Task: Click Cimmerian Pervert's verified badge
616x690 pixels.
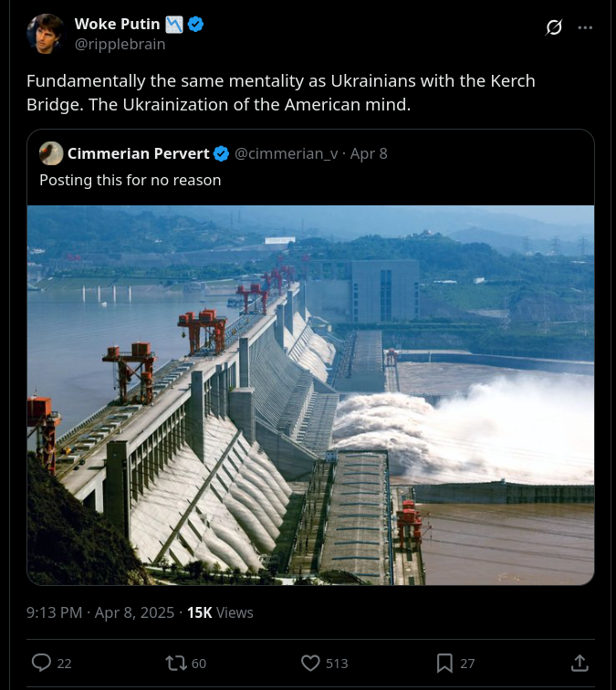Action: [222, 153]
